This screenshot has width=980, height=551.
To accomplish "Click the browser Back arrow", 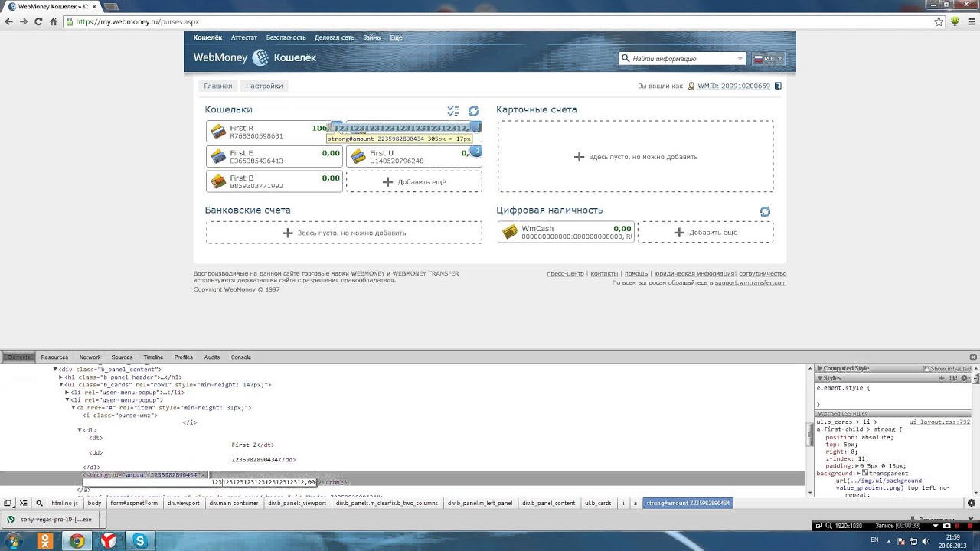I will click(8, 21).
